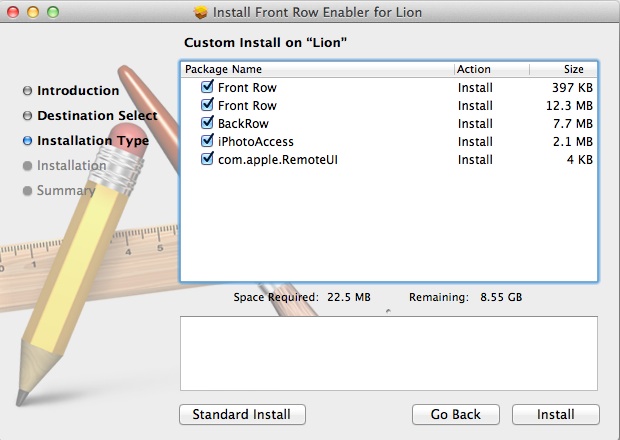Screen dimensions: 620x440
Task: Toggle the com.apple.RemoteUI checkbox
Action: pyautogui.click(x=207, y=159)
